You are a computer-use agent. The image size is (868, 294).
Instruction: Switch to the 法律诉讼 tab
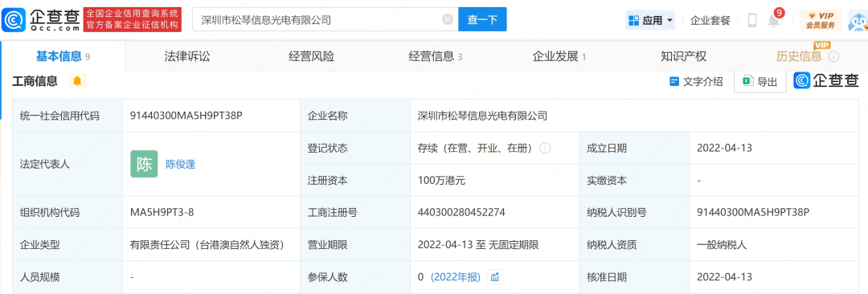[187, 56]
